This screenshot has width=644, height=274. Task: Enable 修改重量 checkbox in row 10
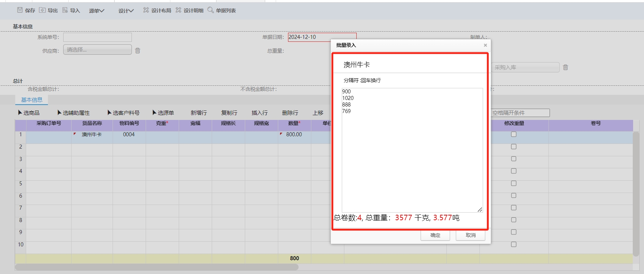coord(514,245)
